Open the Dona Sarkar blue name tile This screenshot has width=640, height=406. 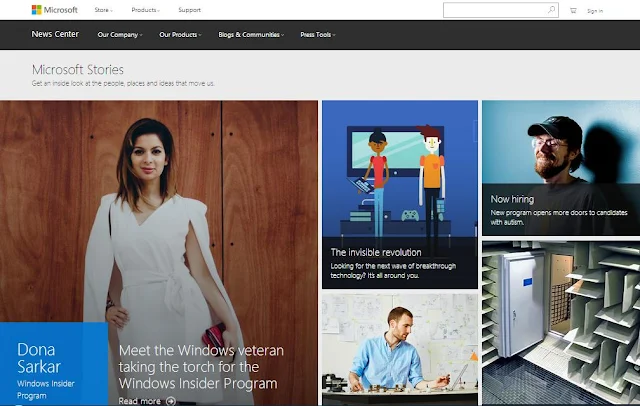click(54, 364)
